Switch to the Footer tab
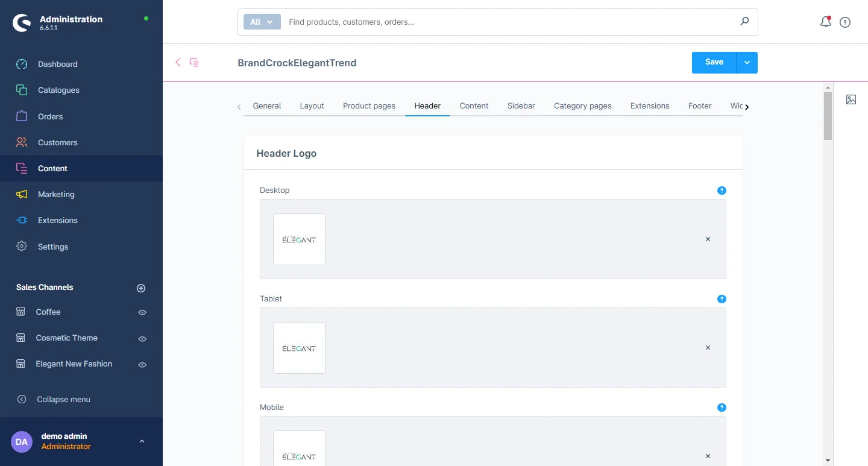The height and width of the screenshot is (466, 868). 699,105
